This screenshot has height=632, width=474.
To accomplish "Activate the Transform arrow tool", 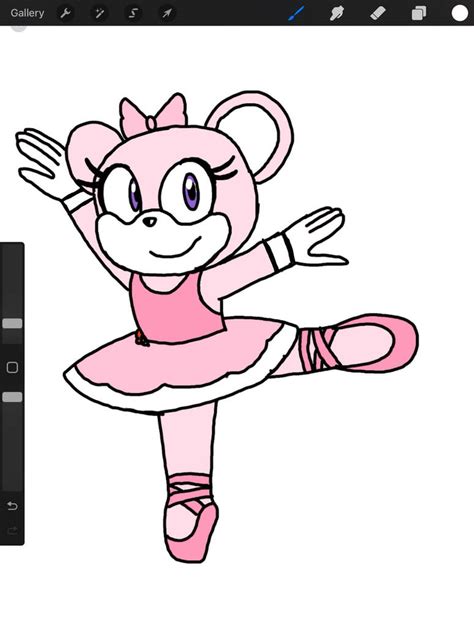I will [167, 13].
